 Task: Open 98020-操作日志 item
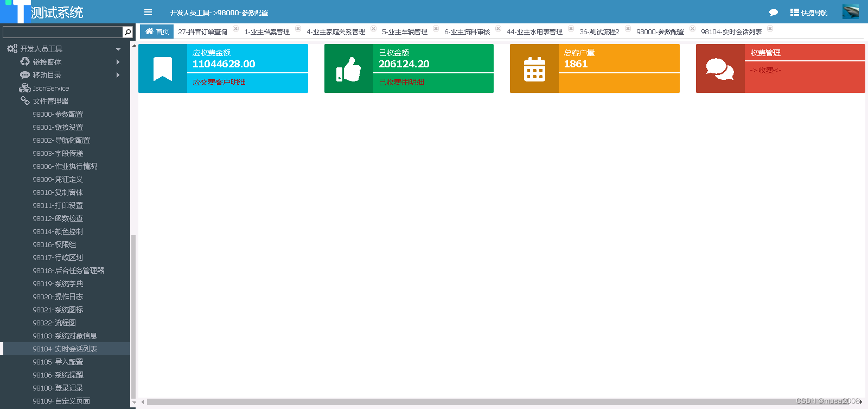click(x=58, y=297)
